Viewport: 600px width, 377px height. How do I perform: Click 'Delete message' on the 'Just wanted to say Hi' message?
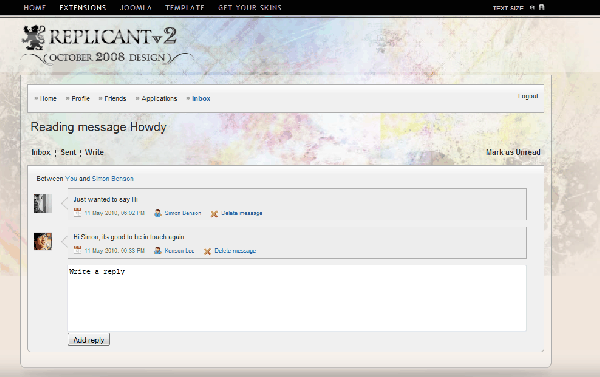pyautogui.click(x=242, y=213)
